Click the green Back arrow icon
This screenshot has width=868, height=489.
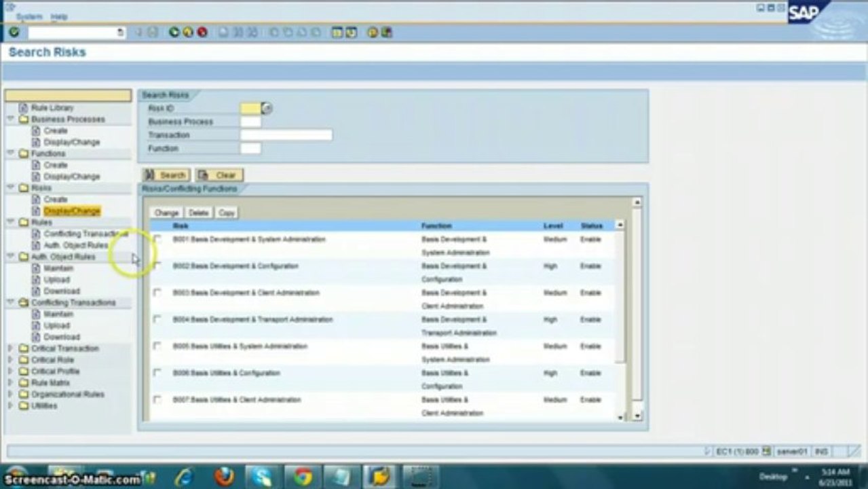point(174,32)
